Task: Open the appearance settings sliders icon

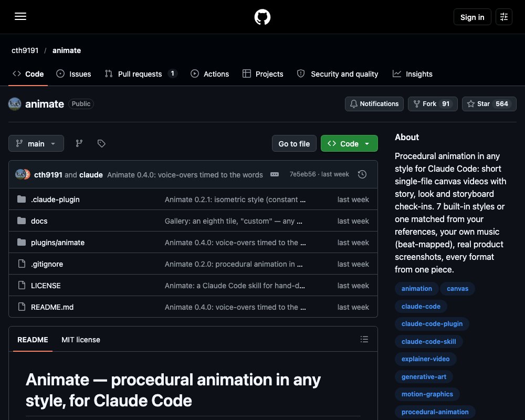Action: click(x=503, y=17)
